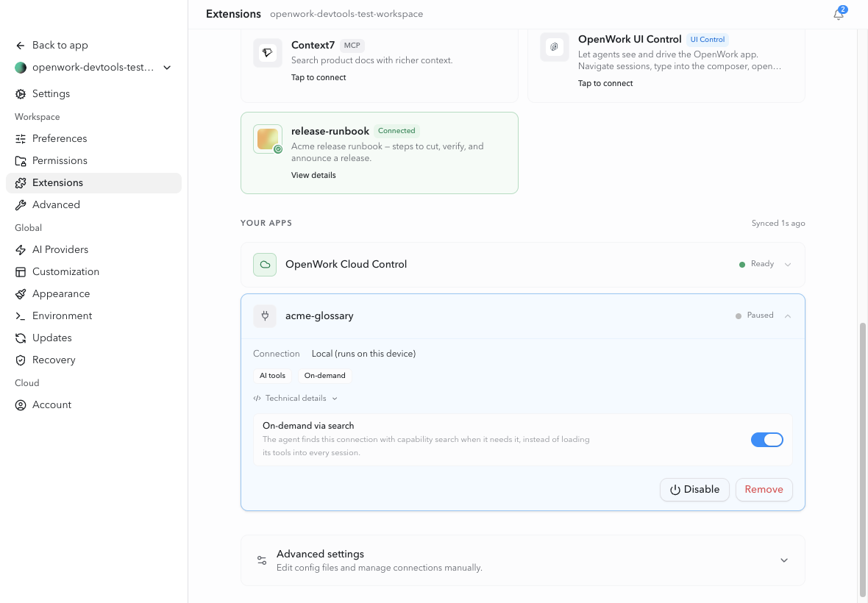Disable the acme-glossary app
Screen dimensions: 868x603
tap(694, 490)
